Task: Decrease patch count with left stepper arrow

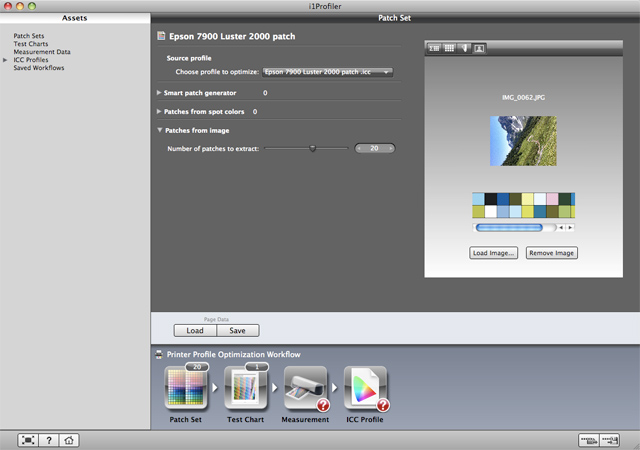Action: [359, 148]
